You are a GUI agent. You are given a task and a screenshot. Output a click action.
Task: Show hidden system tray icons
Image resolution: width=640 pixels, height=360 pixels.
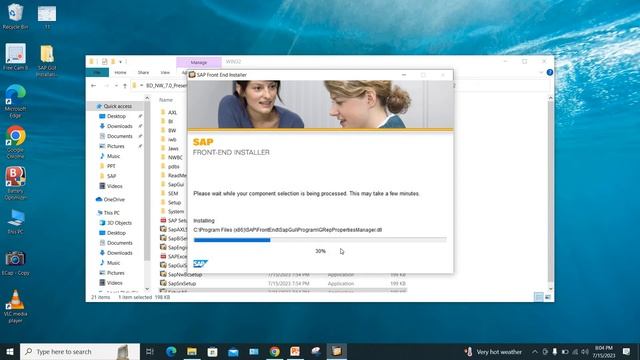pos(535,351)
